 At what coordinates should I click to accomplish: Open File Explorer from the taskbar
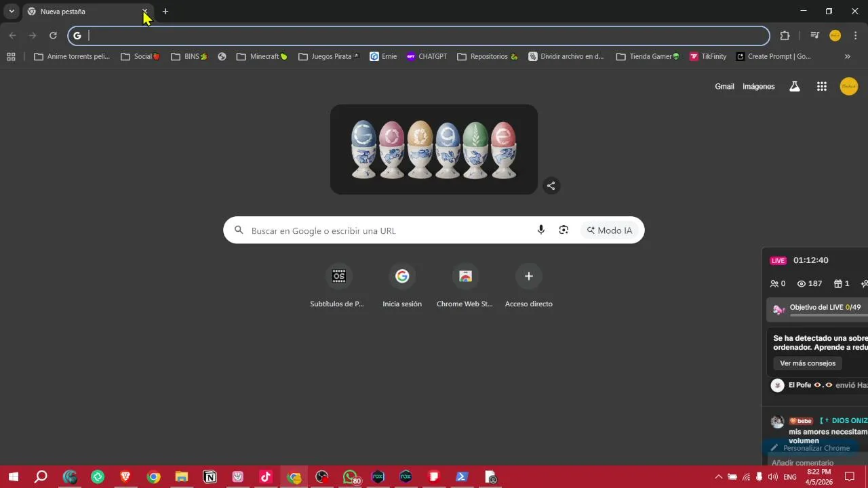[x=182, y=477]
